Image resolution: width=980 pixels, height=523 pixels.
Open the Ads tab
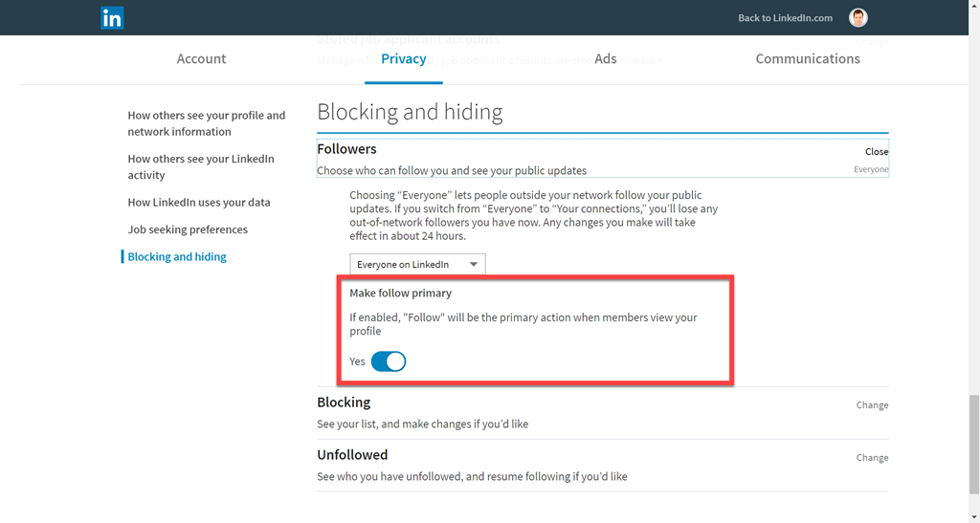click(605, 59)
